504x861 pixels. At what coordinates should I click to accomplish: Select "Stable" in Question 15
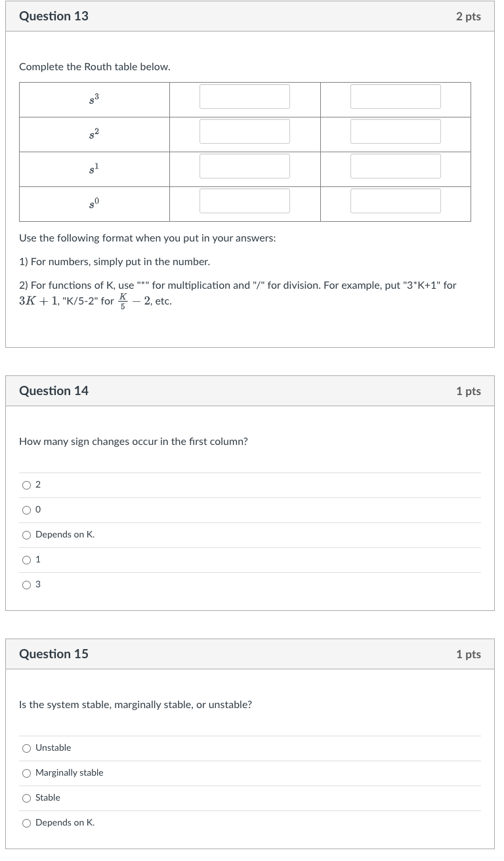point(26,798)
